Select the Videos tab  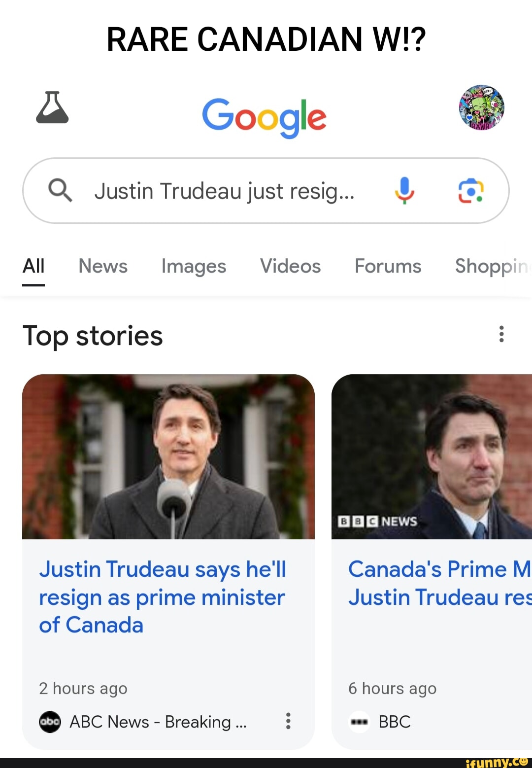(x=290, y=266)
